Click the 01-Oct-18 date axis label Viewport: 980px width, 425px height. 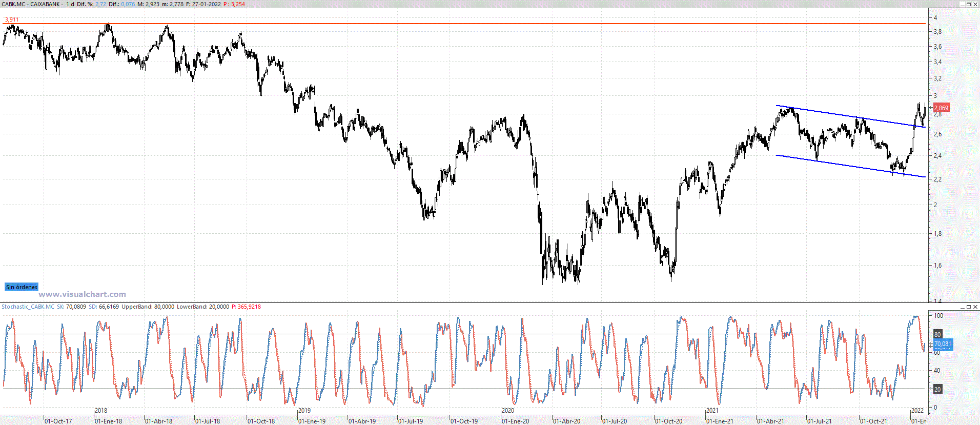click(x=261, y=421)
